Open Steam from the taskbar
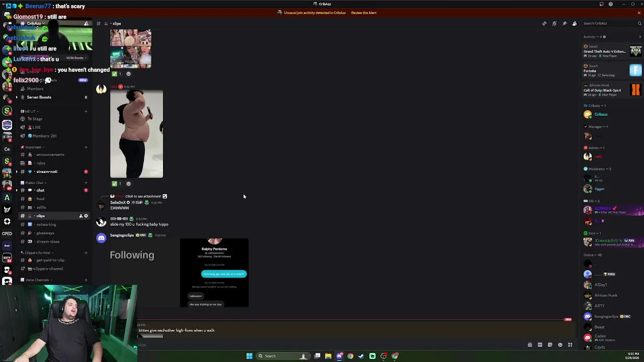The width and height of the screenshot is (644, 362). tap(361, 356)
